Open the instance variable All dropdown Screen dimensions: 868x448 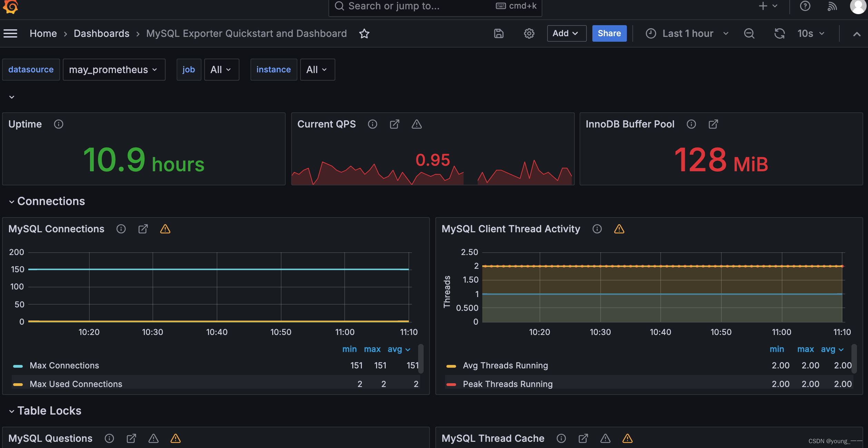click(x=317, y=70)
